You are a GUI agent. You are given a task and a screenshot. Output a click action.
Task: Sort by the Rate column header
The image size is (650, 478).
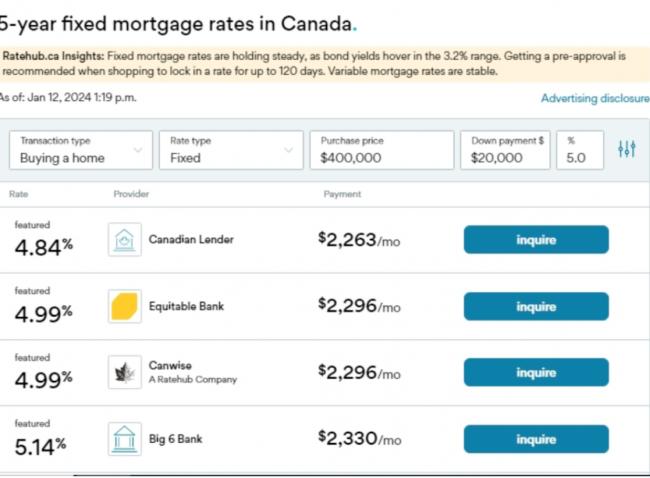point(19,194)
